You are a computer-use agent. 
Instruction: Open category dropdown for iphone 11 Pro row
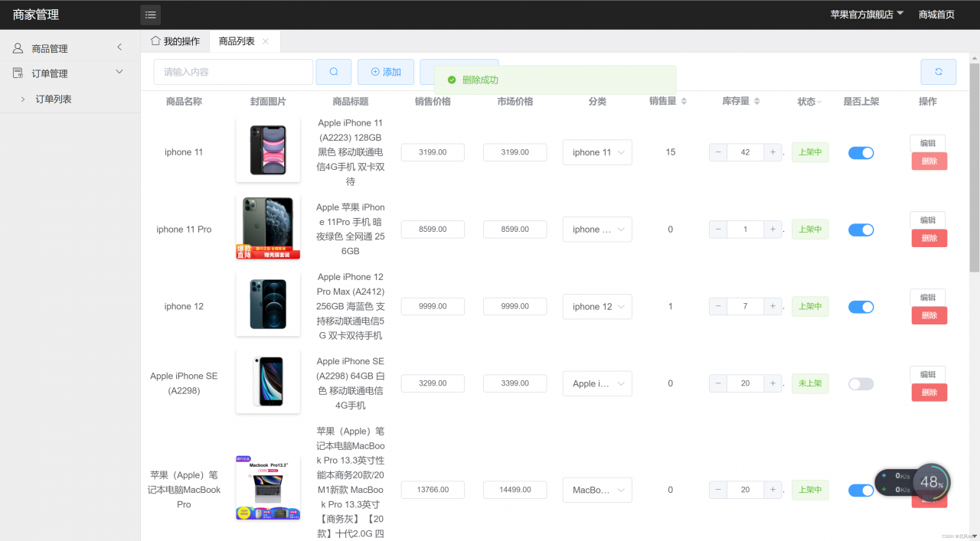coord(597,230)
